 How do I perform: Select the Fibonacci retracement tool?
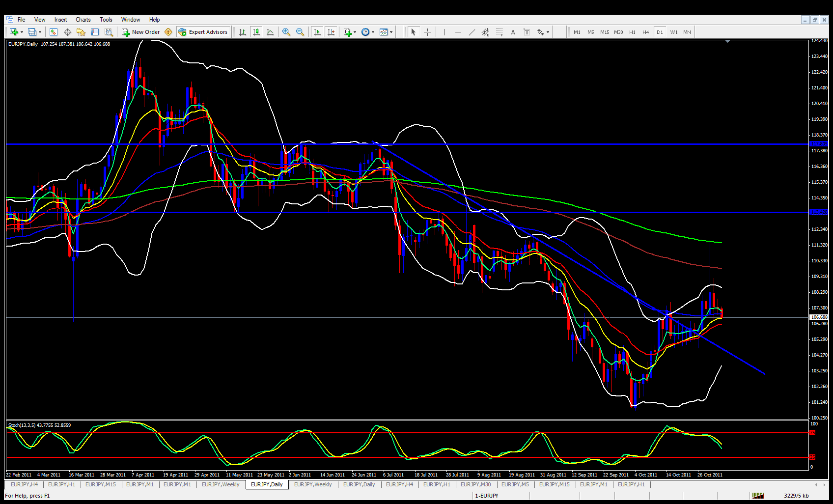click(x=499, y=32)
